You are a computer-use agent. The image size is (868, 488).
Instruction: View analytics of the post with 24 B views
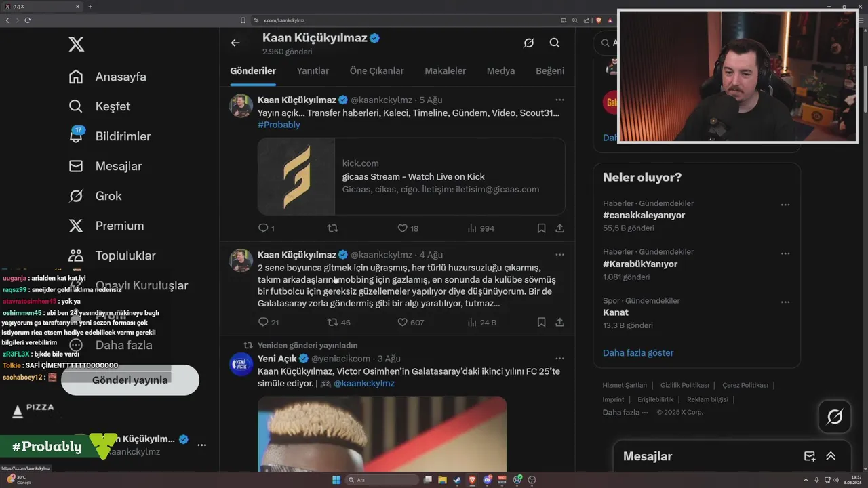tap(481, 322)
